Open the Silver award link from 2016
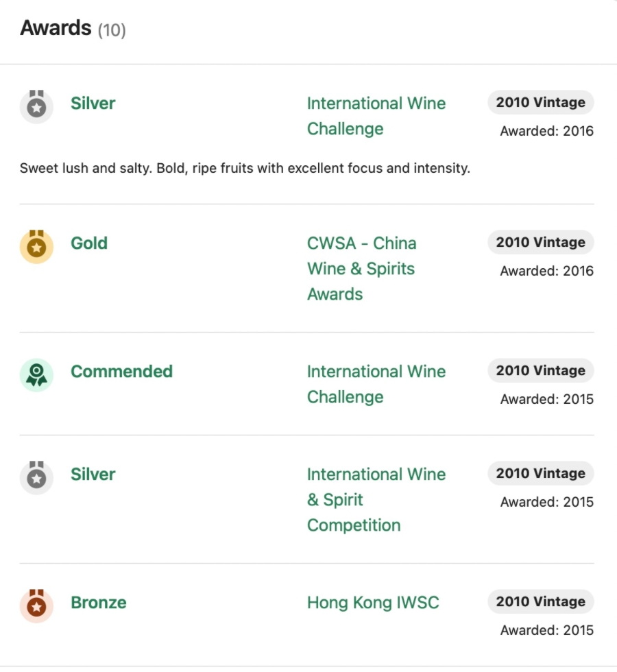This screenshot has width=617, height=672. click(x=93, y=104)
